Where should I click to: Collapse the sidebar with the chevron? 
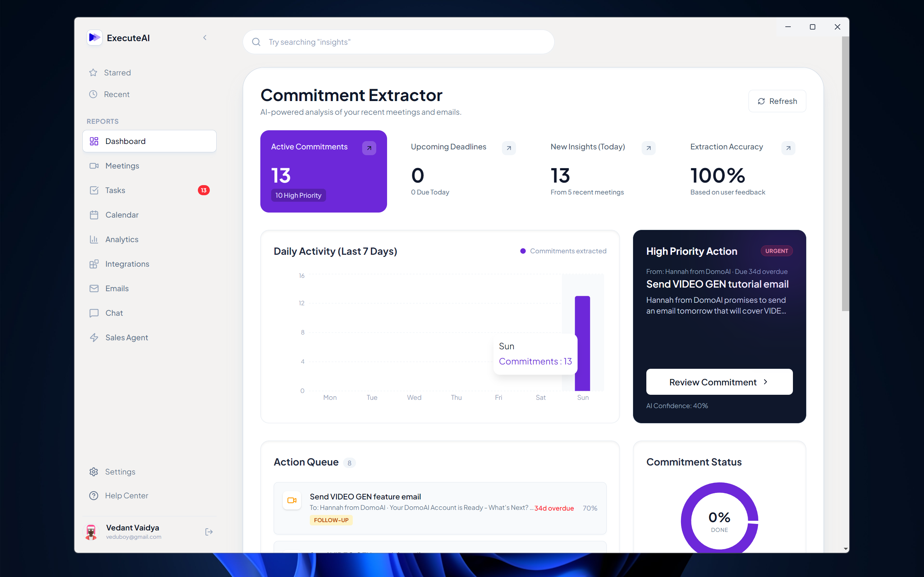tap(205, 38)
